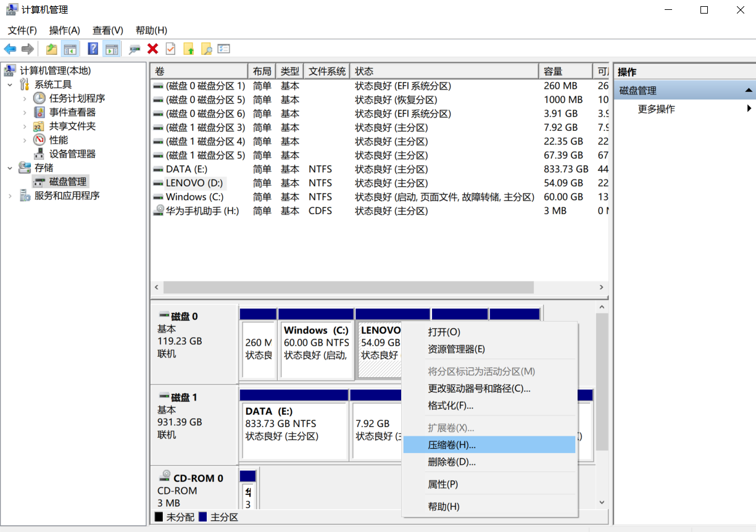The width and height of the screenshot is (756, 532).
Task: Select 磁盘管理 in the tree
Action: tap(68, 181)
